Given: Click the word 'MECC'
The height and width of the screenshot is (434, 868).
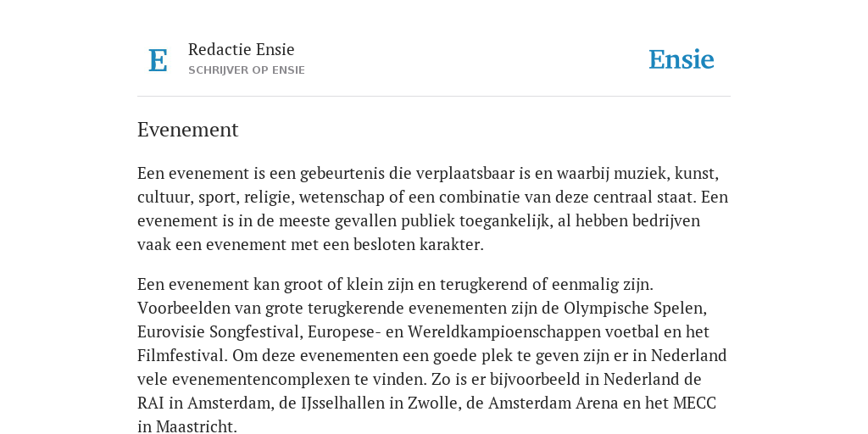Looking at the screenshot, I should [695, 403].
